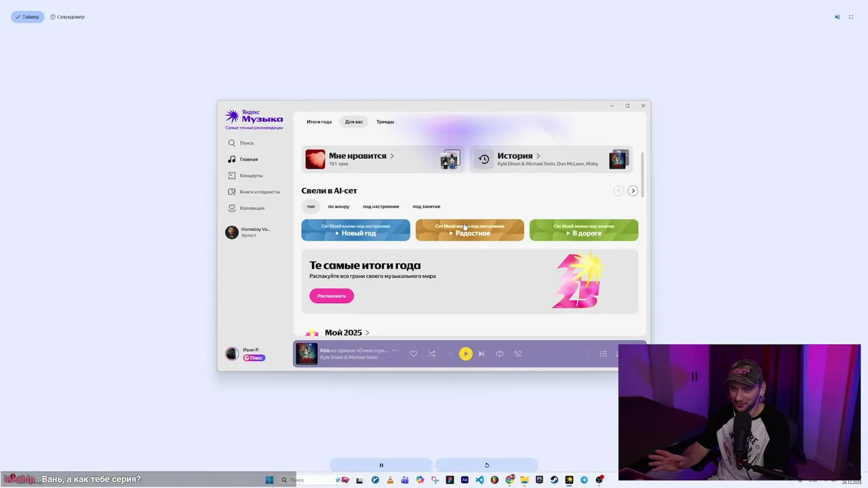Toggle repeat mode in player
This screenshot has height=488, width=868.
click(x=500, y=354)
